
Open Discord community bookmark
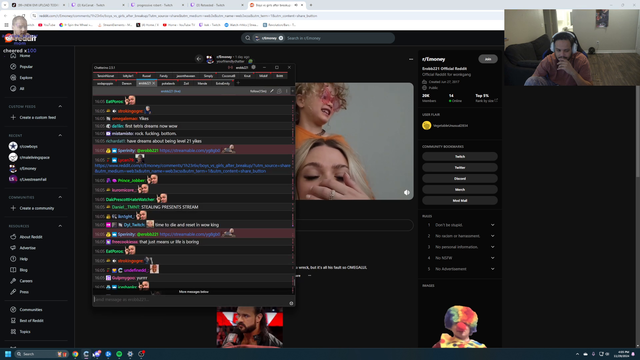click(x=460, y=179)
